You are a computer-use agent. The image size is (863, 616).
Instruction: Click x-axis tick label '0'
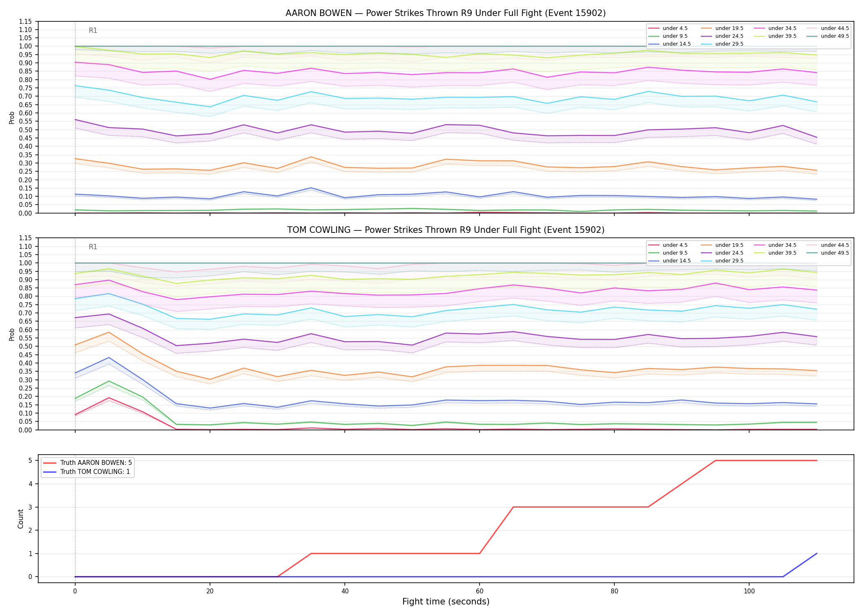click(75, 591)
